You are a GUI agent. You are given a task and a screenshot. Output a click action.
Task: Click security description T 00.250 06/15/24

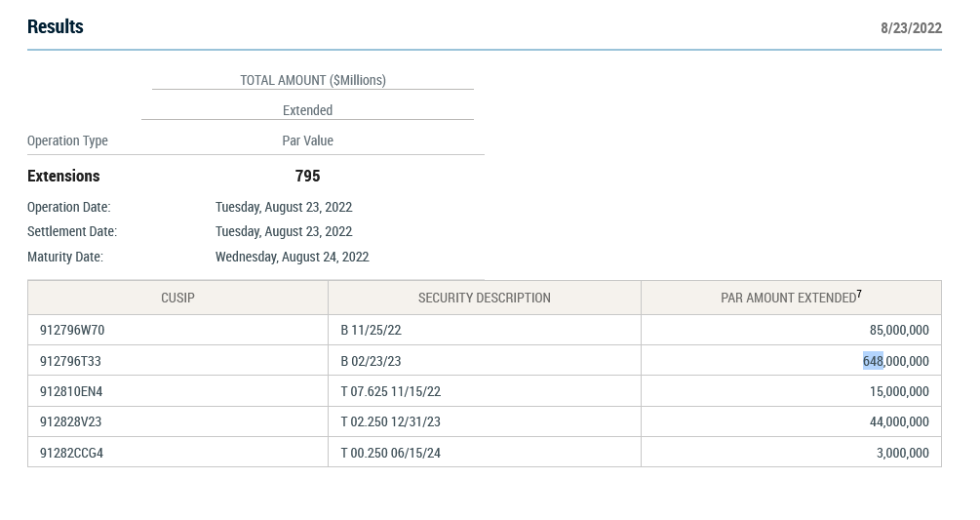(391, 453)
